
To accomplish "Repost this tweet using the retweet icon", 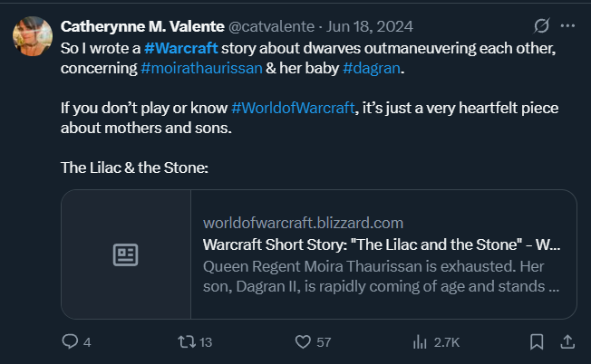I will [184, 341].
